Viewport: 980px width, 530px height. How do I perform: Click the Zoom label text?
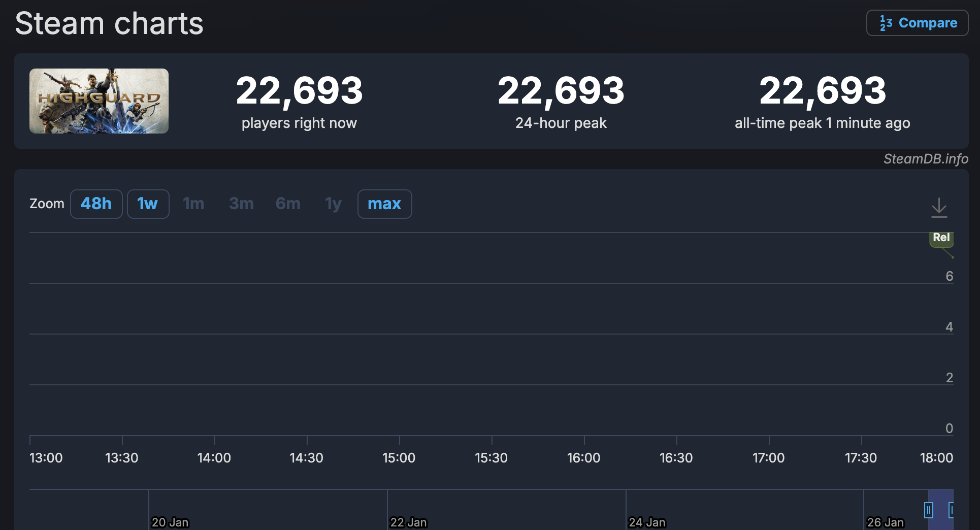tap(47, 204)
